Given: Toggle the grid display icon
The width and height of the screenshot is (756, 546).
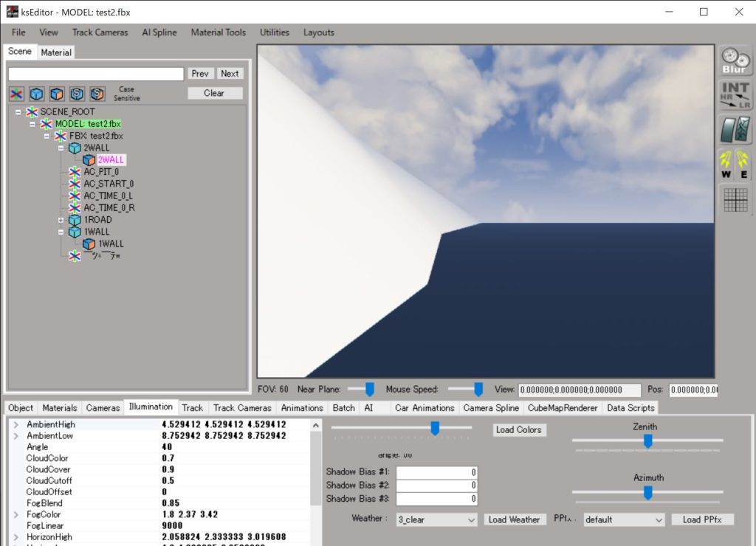Looking at the screenshot, I should click(x=735, y=199).
